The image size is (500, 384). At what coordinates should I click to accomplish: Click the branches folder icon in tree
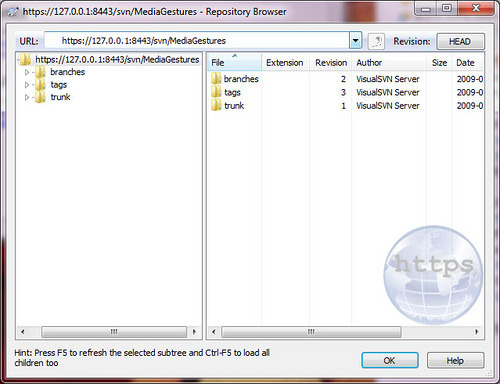point(40,72)
